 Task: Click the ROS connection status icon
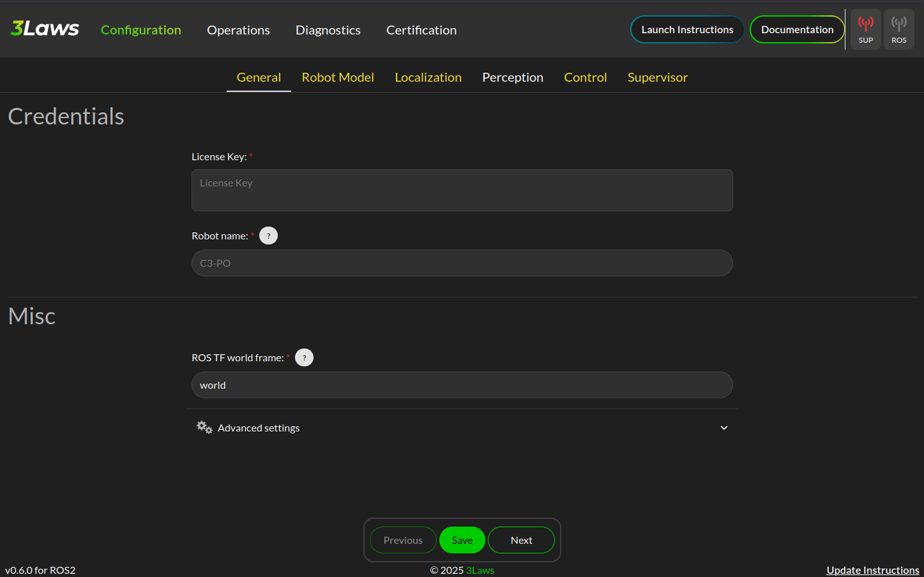[898, 29]
